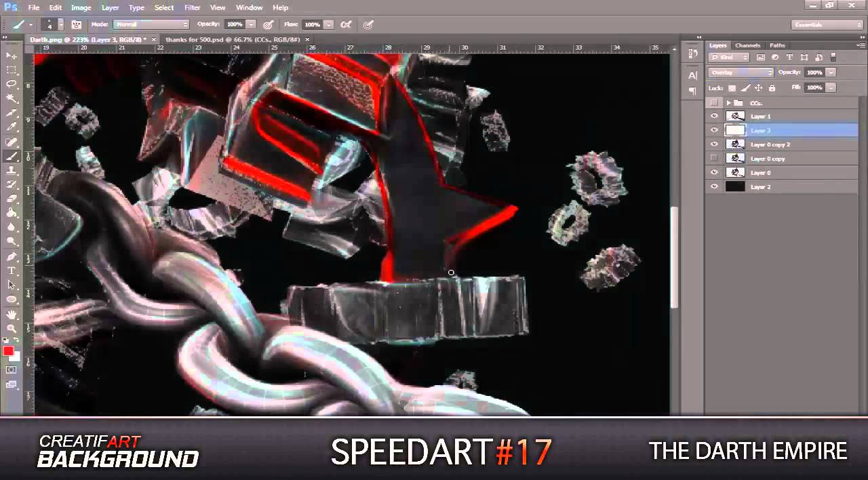Select the Ellipse shape tool
This screenshot has width=868, height=480.
point(12,299)
